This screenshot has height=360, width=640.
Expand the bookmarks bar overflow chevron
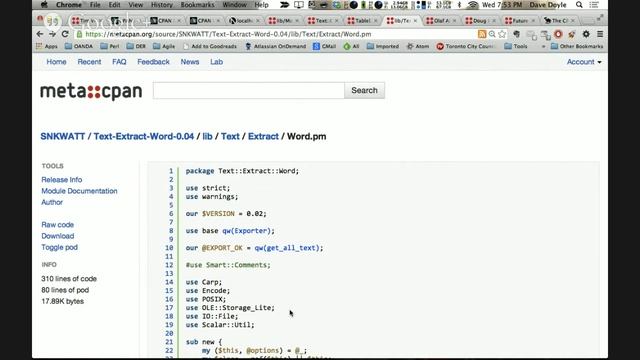(x=543, y=47)
